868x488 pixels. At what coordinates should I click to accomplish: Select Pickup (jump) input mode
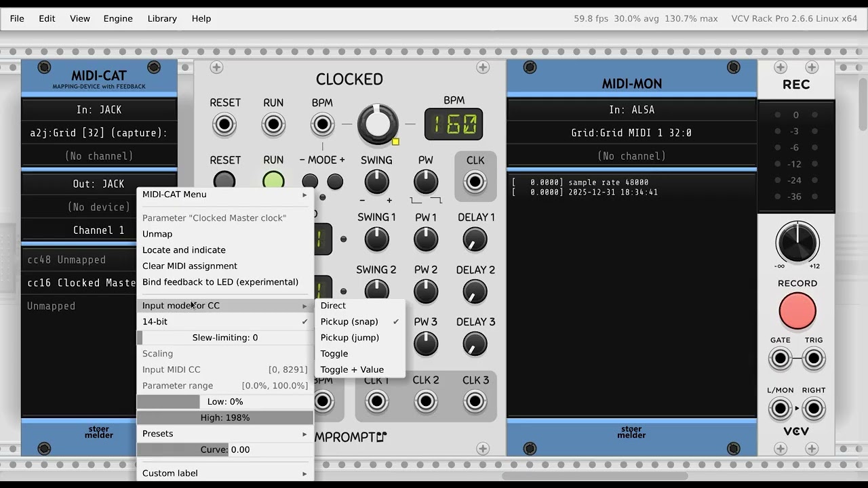(x=360, y=338)
